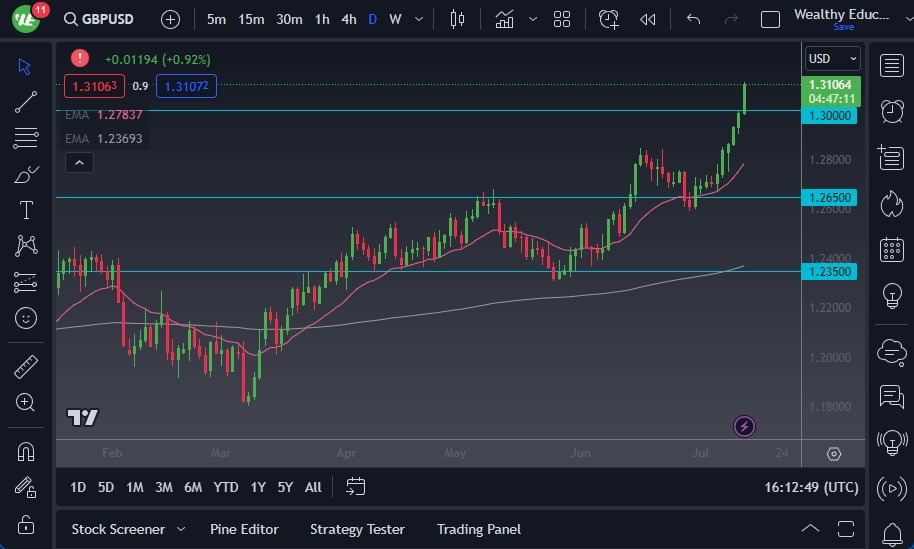Select the trend line drawing tool

[x=26, y=101]
